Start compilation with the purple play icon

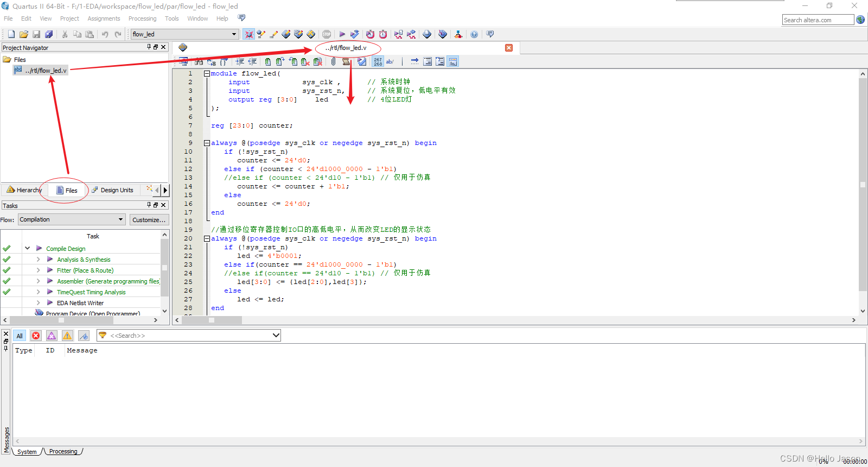[342, 34]
